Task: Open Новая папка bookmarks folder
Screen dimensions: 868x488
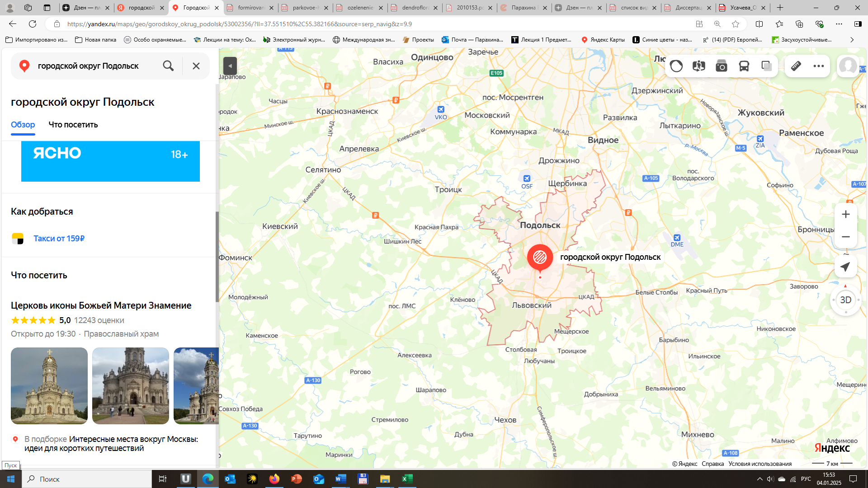Action: [x=96, y=40]
